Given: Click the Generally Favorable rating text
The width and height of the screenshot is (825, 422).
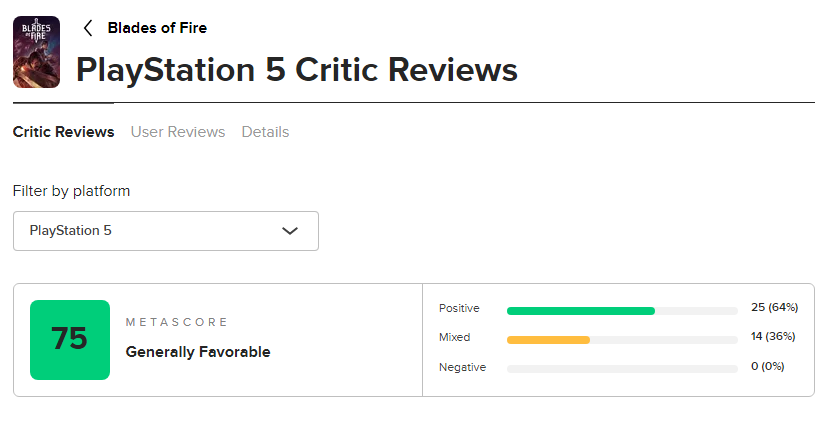Looking at the screenshot, I should coord(198,352).
